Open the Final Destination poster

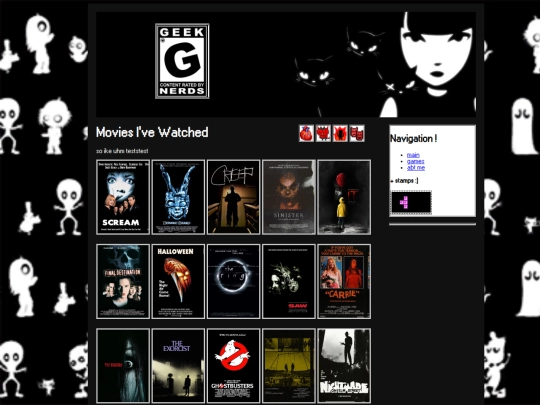123,281
